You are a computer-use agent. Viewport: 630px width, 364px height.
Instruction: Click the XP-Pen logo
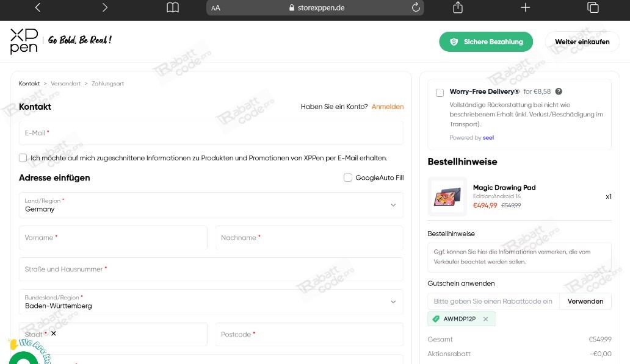point(24,41)
